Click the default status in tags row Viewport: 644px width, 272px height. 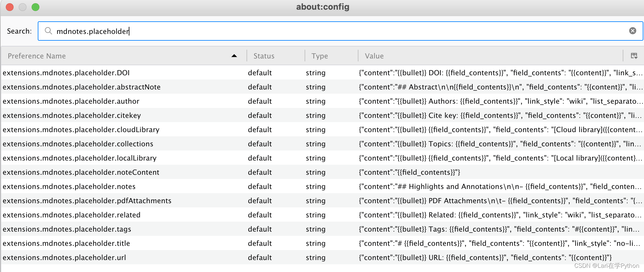[x=260, y=229]
